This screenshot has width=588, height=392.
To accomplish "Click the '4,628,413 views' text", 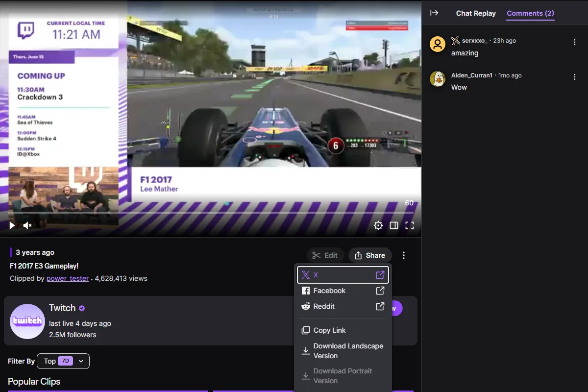I will point(121,278).
